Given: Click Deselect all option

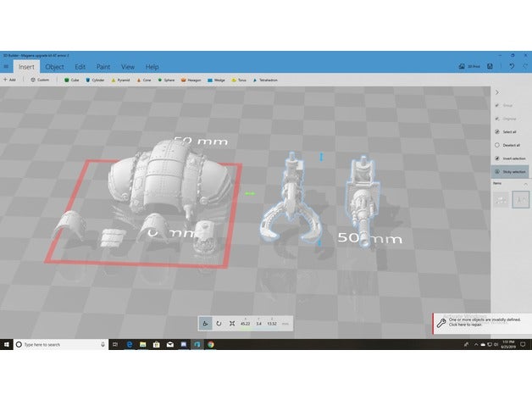Looking at the screenshot, I should point(507,145).
